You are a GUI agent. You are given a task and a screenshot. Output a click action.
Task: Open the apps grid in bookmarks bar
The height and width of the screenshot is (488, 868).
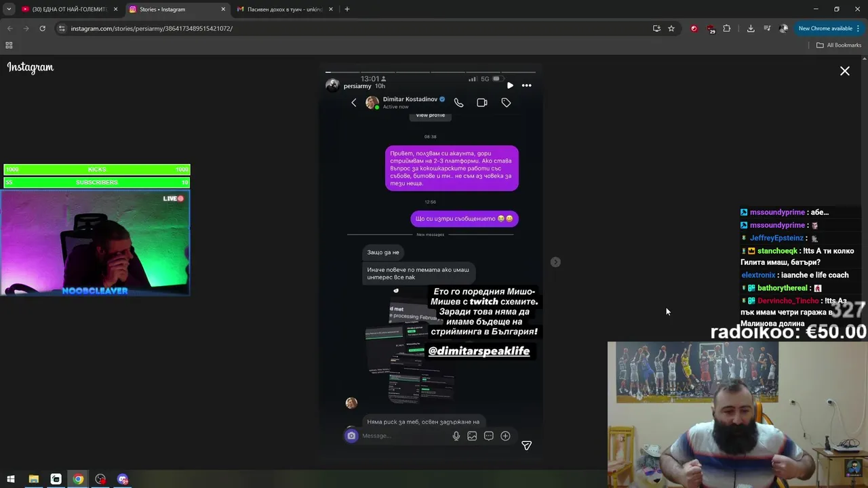[9, 45]
